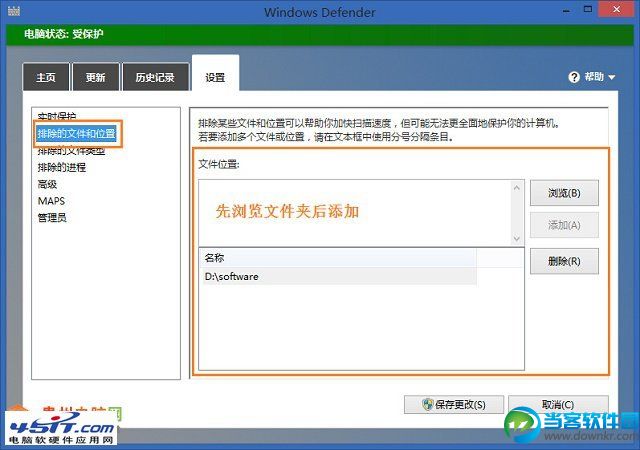Select MAPS in the settings list
The image size is (640, 450).
coord(51,201)
